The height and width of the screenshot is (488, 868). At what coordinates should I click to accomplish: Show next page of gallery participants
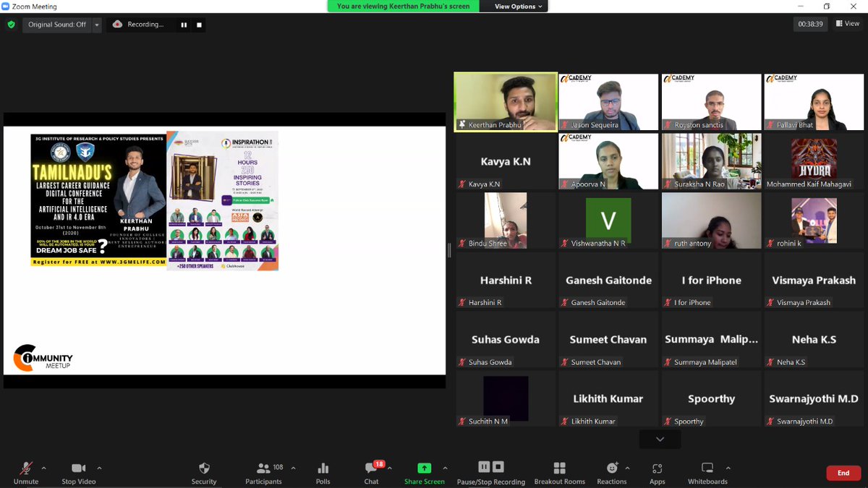click(660, 439)
